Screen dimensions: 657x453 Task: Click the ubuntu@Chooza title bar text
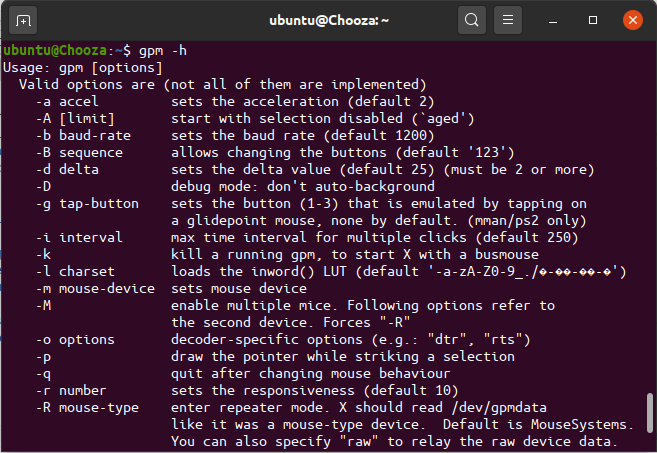[x=328, y=19]
